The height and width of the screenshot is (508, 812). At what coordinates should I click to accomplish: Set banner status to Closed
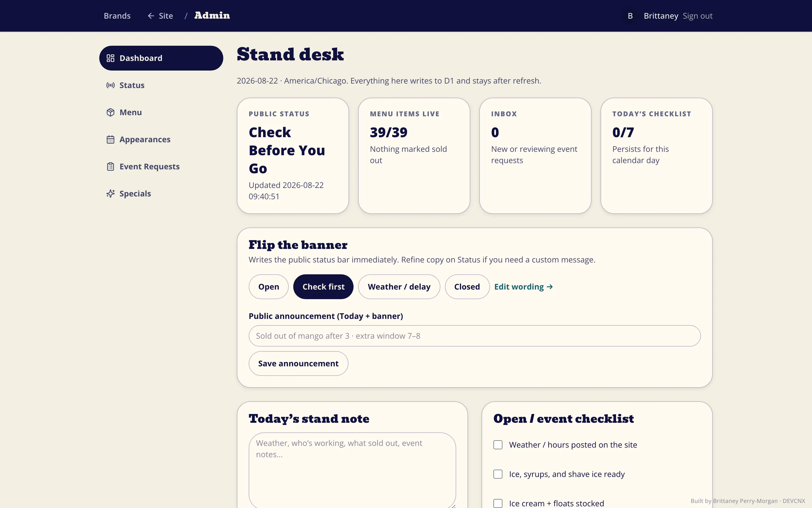pos(467,286)
